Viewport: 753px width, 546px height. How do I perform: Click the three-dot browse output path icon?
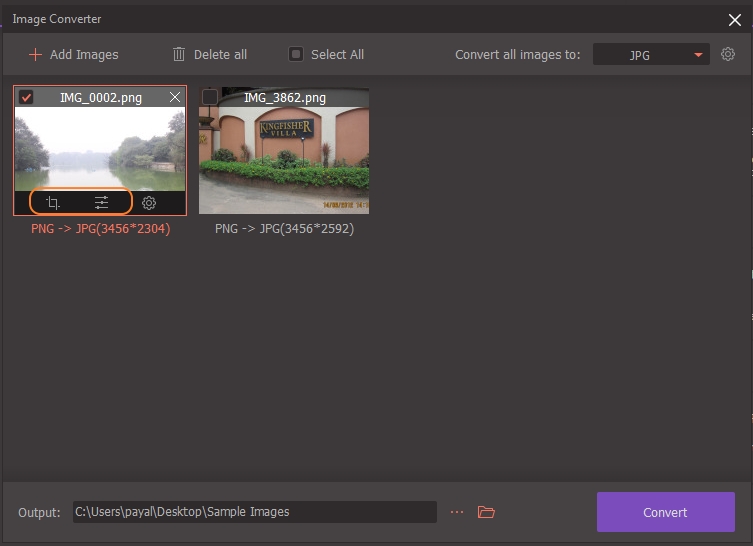click(457, 512)
